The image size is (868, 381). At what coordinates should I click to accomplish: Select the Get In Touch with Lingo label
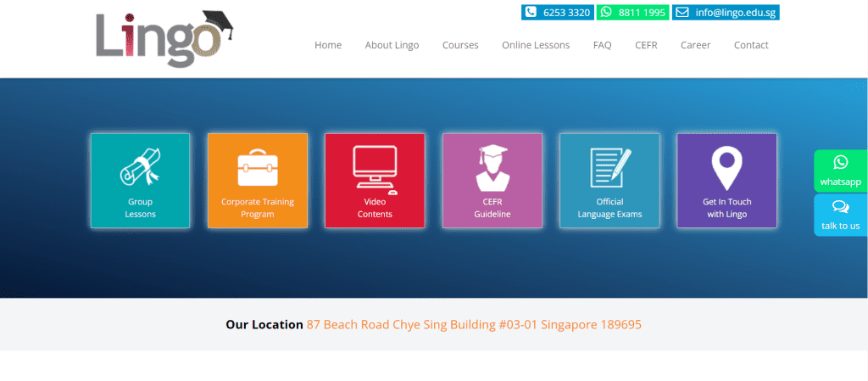[726, 208]
